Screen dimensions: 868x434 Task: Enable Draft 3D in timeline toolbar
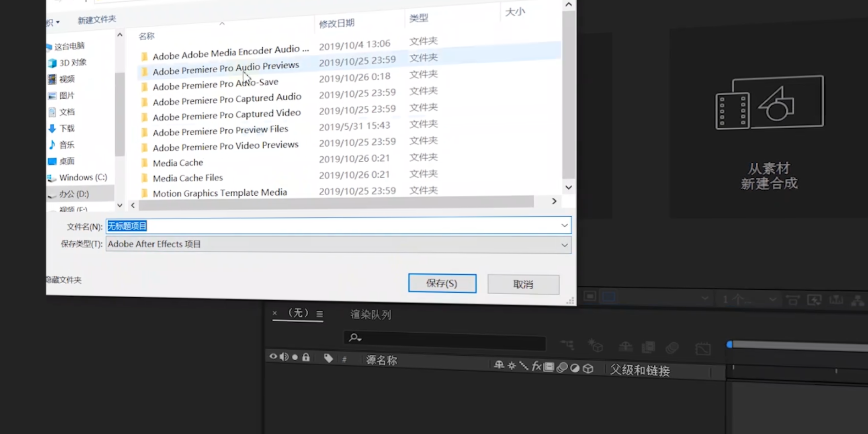(596, 346)
